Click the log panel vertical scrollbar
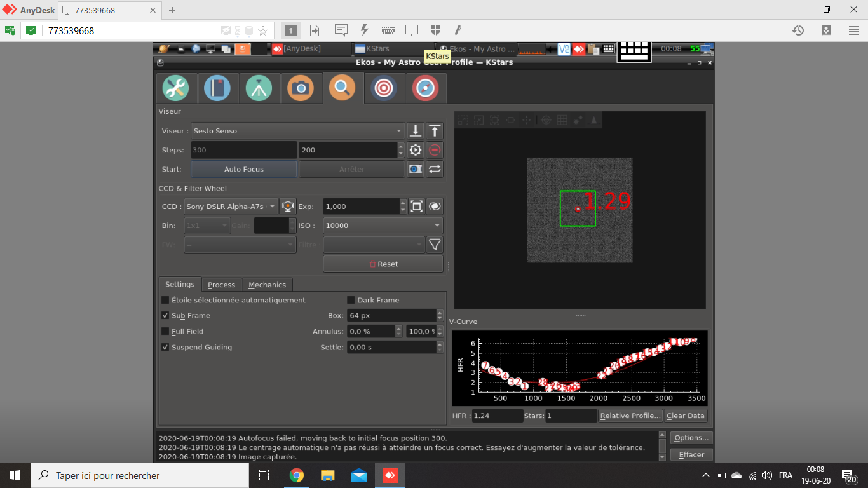Viewport: 868px width, 488px height. click(662, 446)
